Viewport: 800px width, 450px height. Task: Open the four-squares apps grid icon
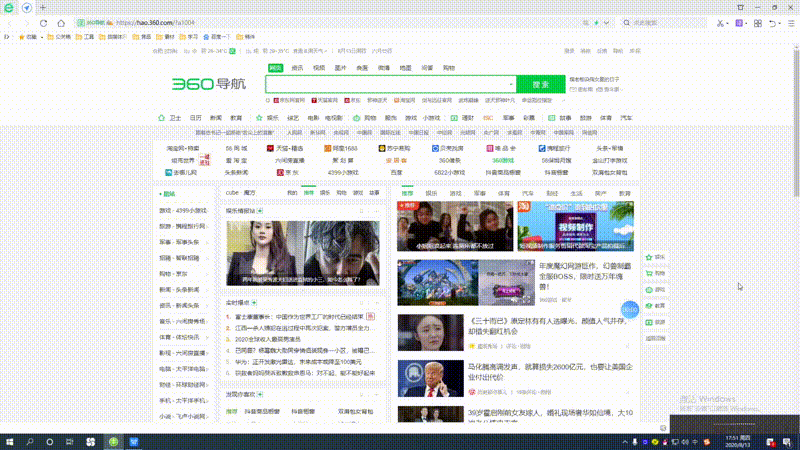[x=758, y=23]
